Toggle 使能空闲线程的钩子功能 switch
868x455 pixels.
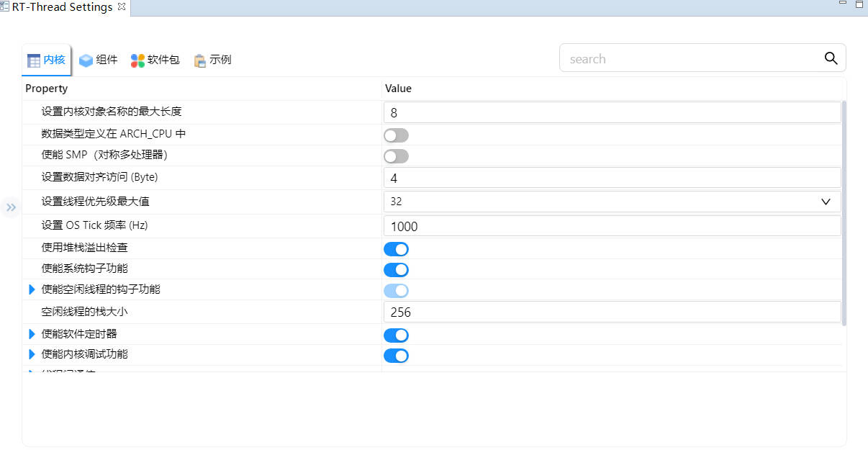coord(396,290)
